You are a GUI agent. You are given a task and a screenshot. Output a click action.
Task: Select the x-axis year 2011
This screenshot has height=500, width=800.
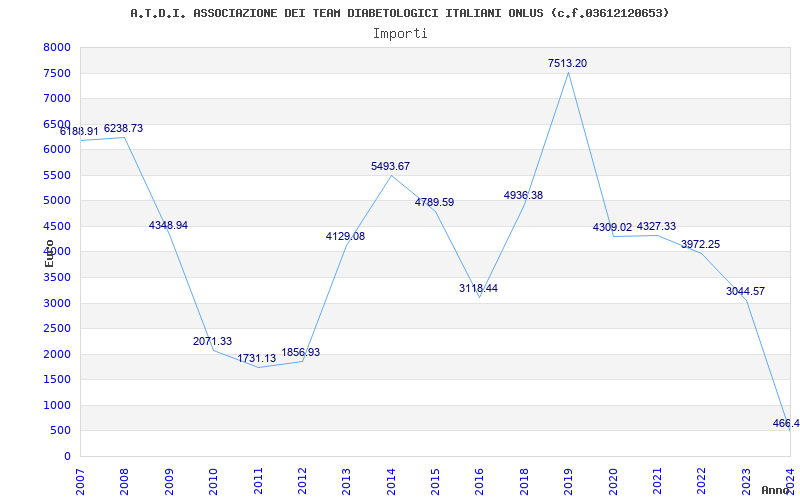pyautogui.click(x=258, y=482)
